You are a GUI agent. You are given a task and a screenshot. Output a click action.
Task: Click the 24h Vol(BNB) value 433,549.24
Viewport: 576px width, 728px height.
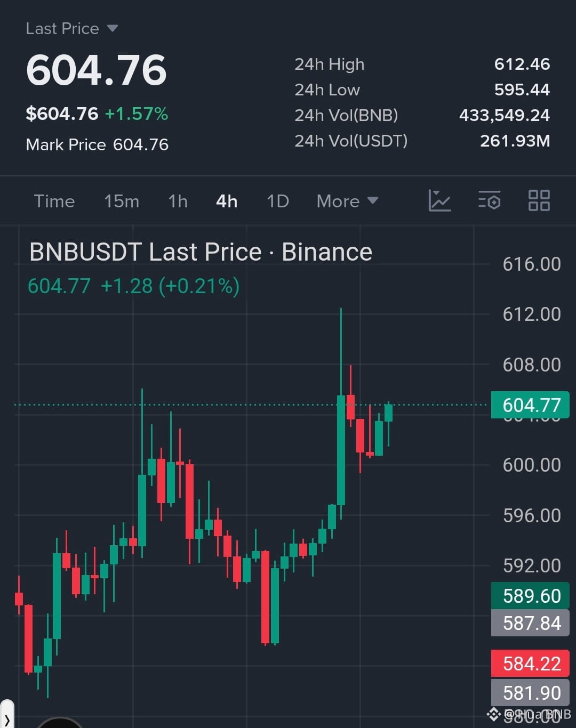click(x=505, y=115)
